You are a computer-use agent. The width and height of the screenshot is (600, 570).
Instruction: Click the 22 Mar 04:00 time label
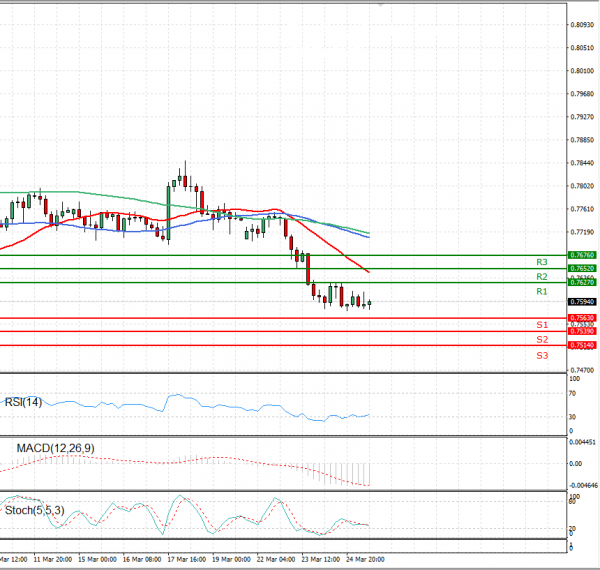276,559
